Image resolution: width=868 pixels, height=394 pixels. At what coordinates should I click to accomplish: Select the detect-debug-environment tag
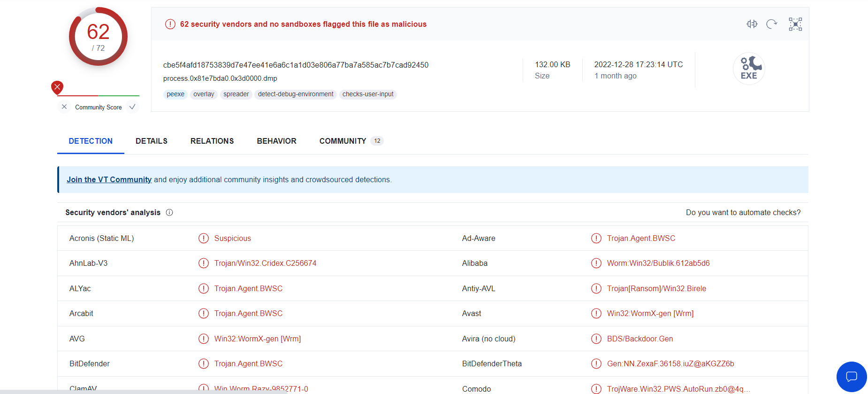(296, 94)
